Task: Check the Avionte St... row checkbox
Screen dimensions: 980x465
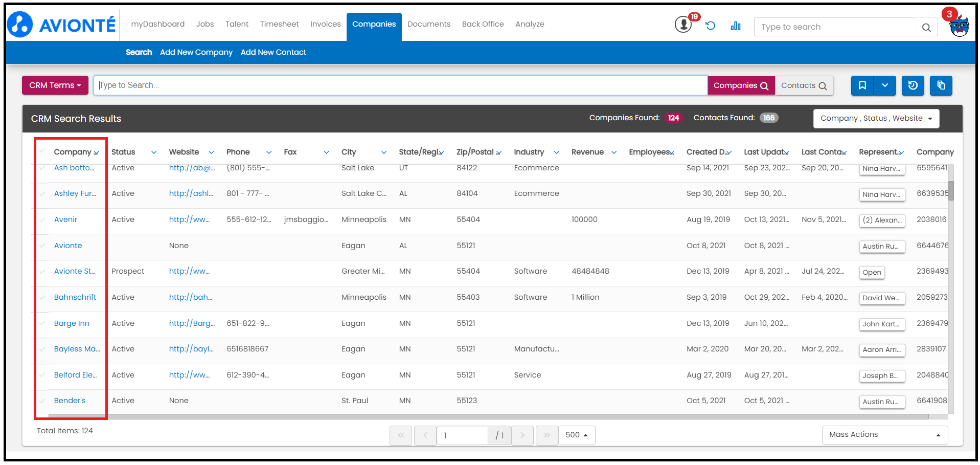Action: point(42,271)
